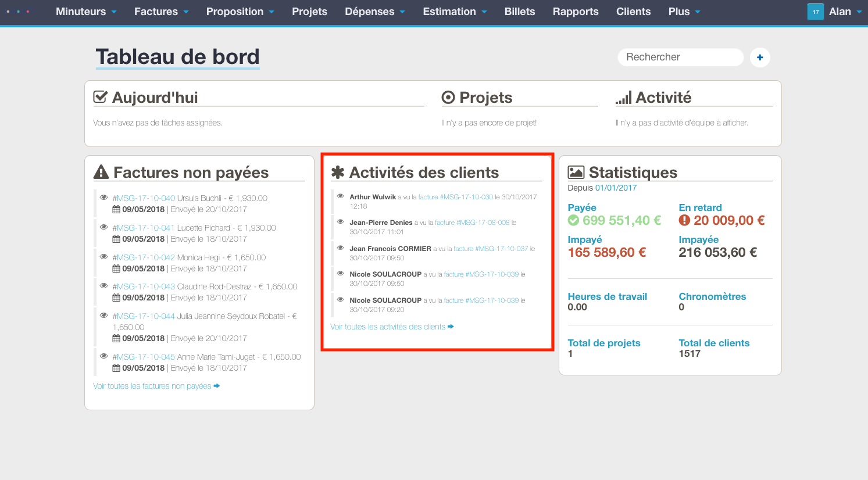Expand the Dépenses dropdown menu
The height and width of the screenshot is (480, 868).
pyautogui.click(x=375, y=12)
